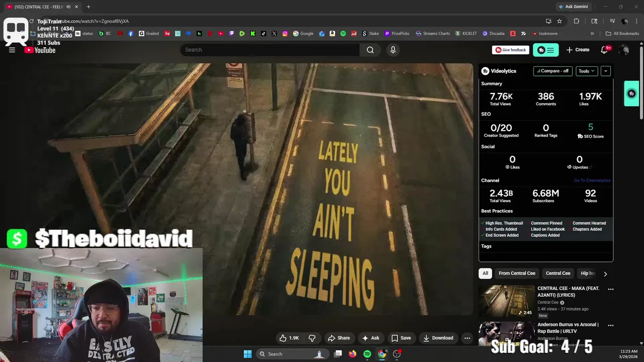Mute the tab audio icon
The height and width of the screenshot is (362, 644).
[68, 7]
